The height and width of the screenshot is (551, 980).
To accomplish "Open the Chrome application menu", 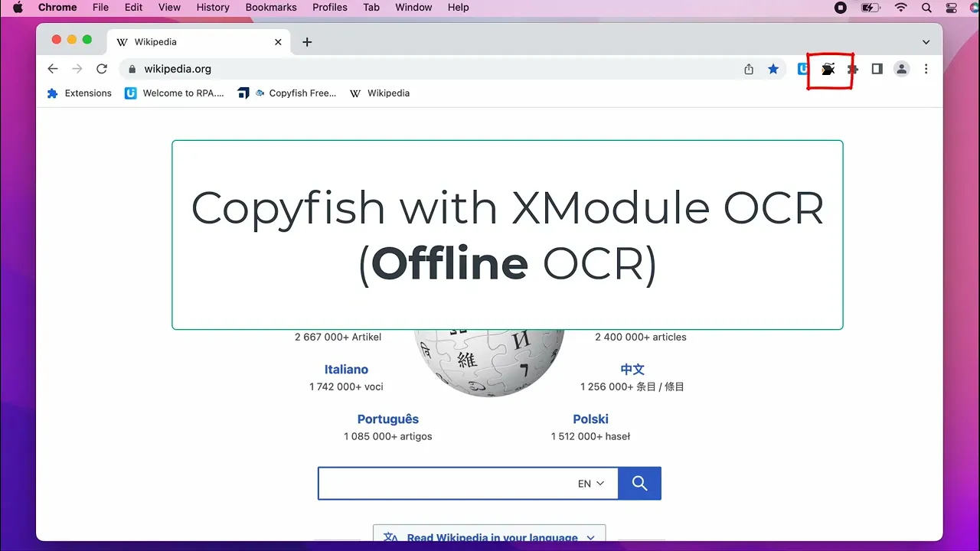I will click(57, 8).
